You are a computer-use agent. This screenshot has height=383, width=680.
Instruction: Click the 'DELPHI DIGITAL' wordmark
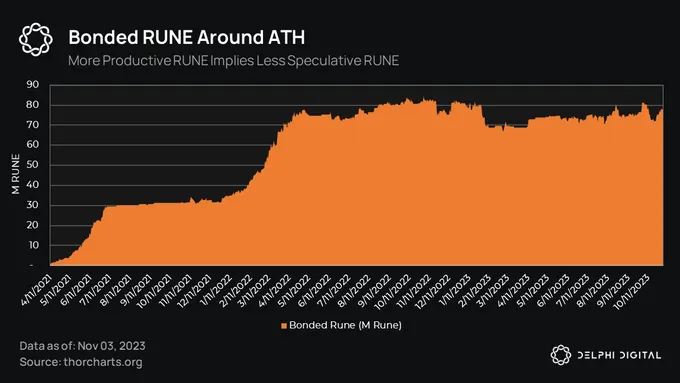pos(619,355)
